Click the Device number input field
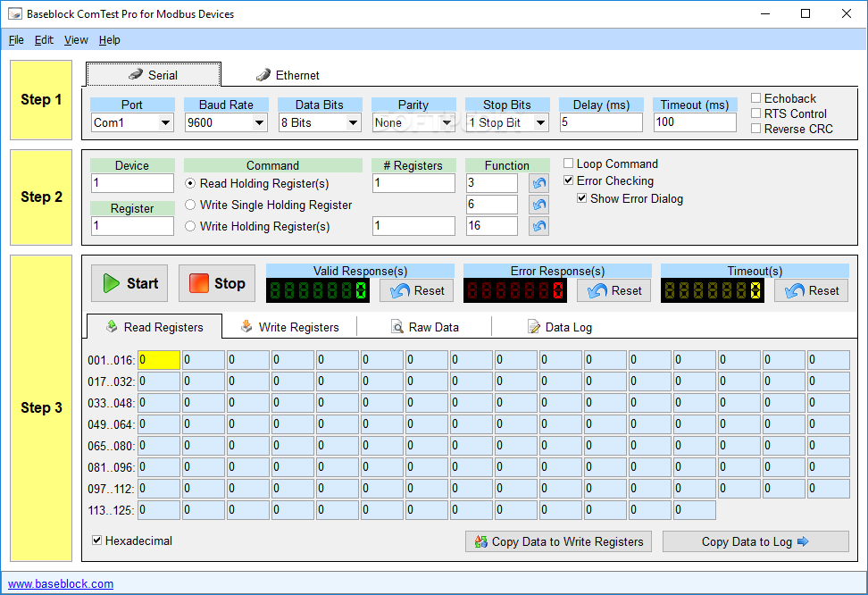 tap(132, 183)
